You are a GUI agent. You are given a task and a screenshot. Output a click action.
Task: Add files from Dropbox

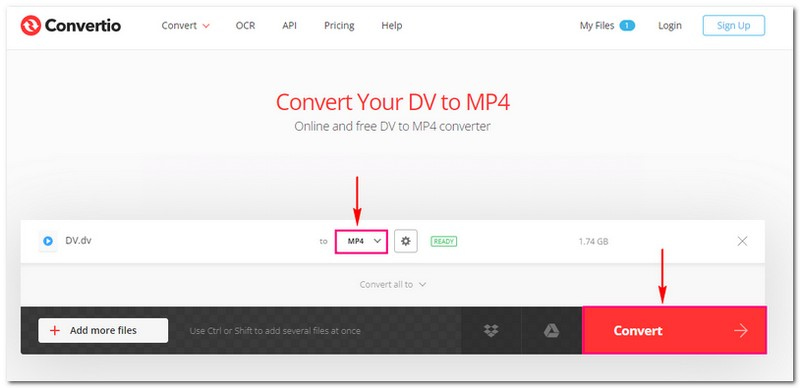pyautogui.click(x=491, y=331)
